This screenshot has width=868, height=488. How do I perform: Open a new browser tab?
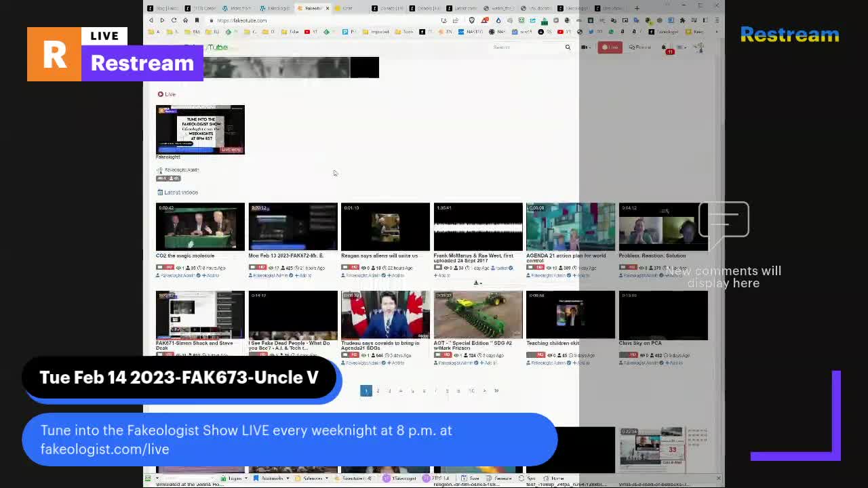click(637, 8)
